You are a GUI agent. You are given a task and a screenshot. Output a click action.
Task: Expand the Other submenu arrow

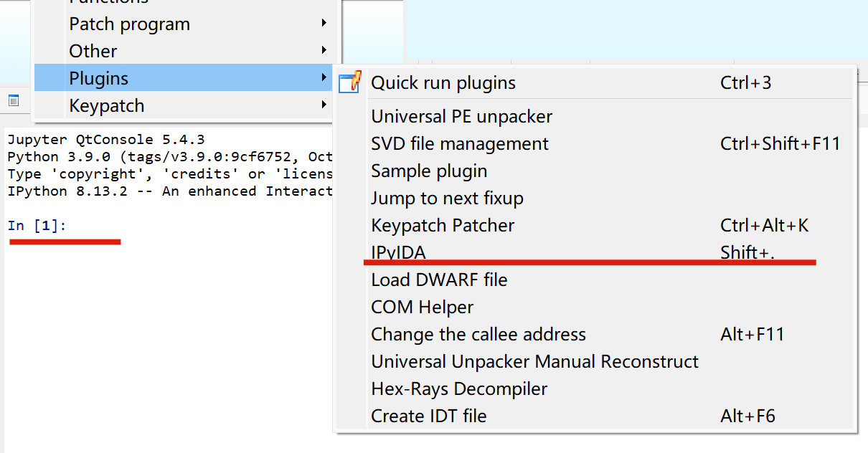pos(324,51)
